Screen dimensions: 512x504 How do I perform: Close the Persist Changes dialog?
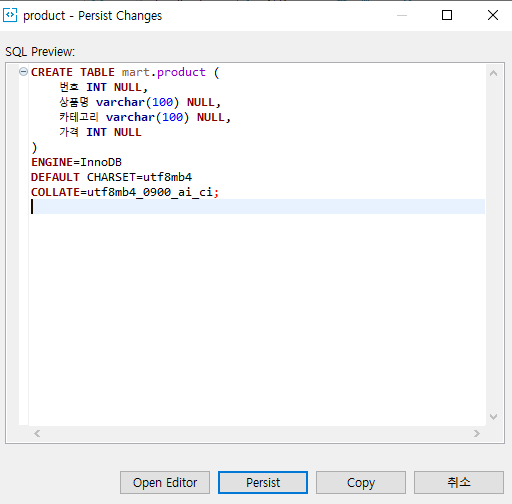coord(493,15)
